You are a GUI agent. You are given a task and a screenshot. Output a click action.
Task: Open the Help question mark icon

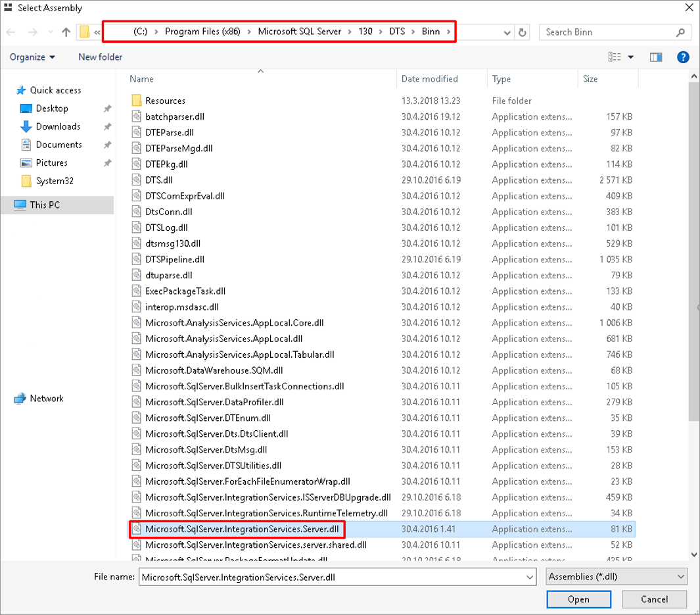[x=683, y=57]
